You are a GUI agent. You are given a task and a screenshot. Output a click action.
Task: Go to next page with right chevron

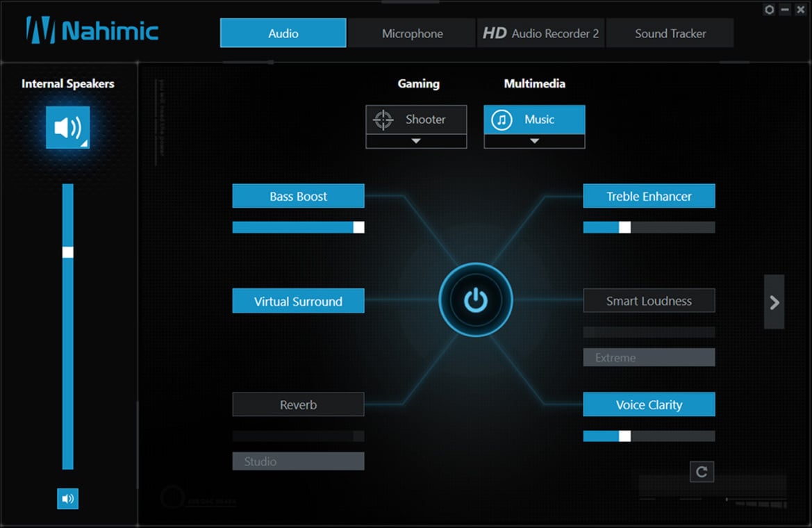(774, 302)
